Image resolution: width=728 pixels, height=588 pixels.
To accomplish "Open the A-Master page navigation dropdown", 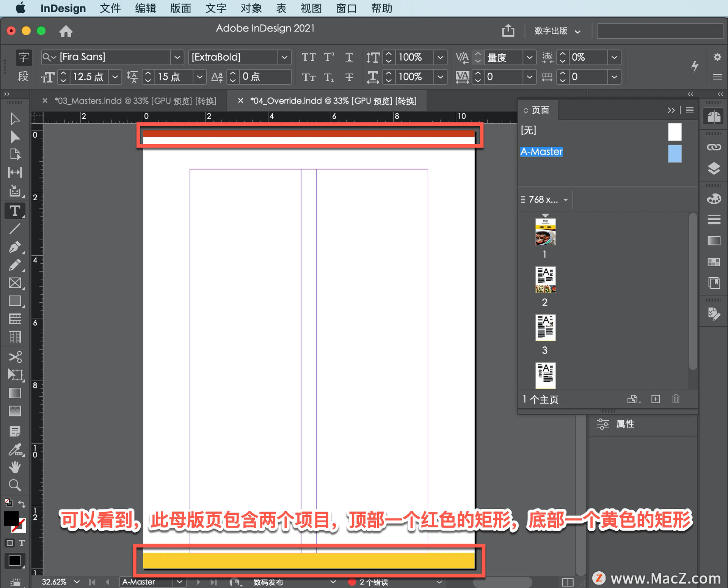I will (x=180, y=582).
